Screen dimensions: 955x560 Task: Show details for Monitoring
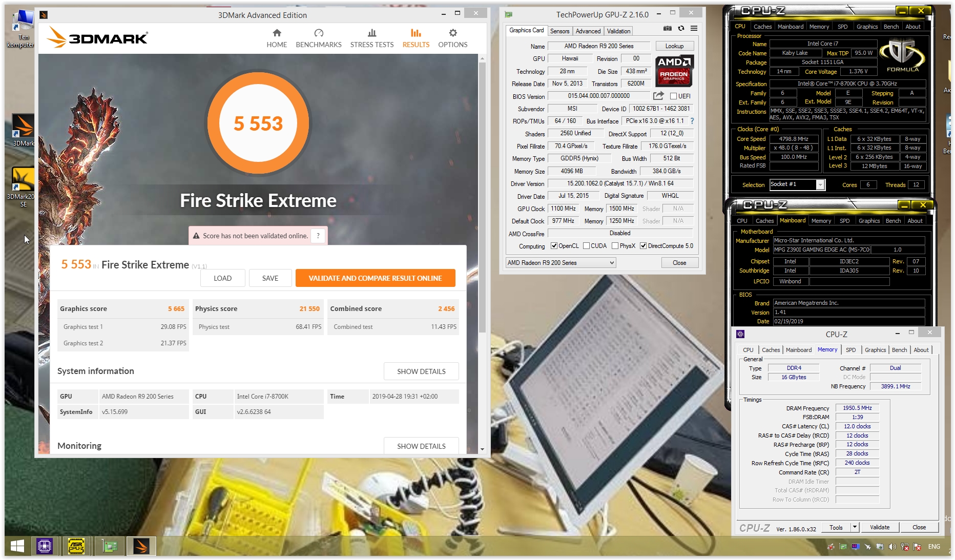[x=421, y=446]
